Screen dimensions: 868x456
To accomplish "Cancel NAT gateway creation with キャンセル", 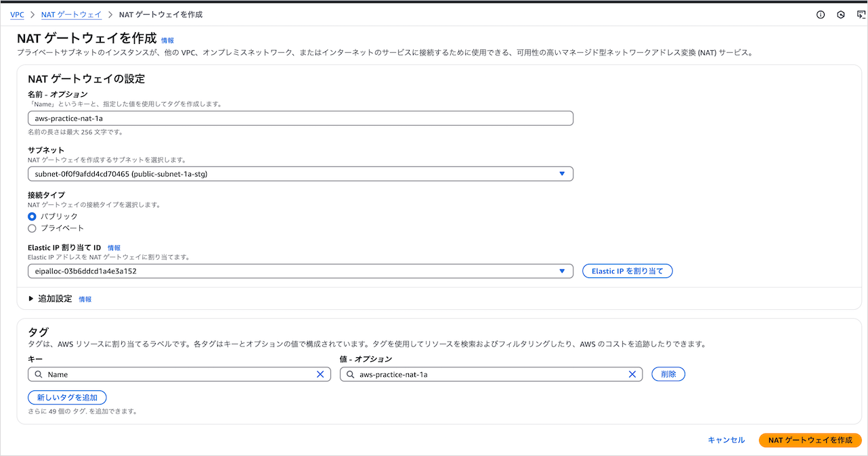I will coord(726,440).
